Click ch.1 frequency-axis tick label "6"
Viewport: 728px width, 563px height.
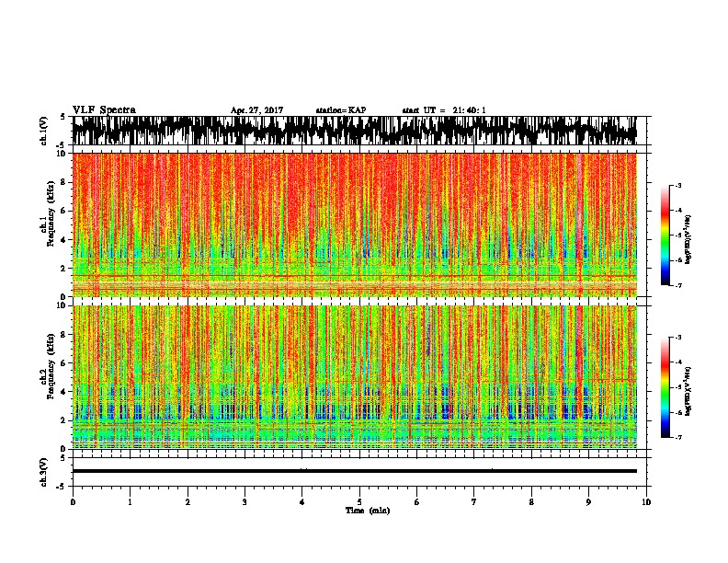(63, 211)
